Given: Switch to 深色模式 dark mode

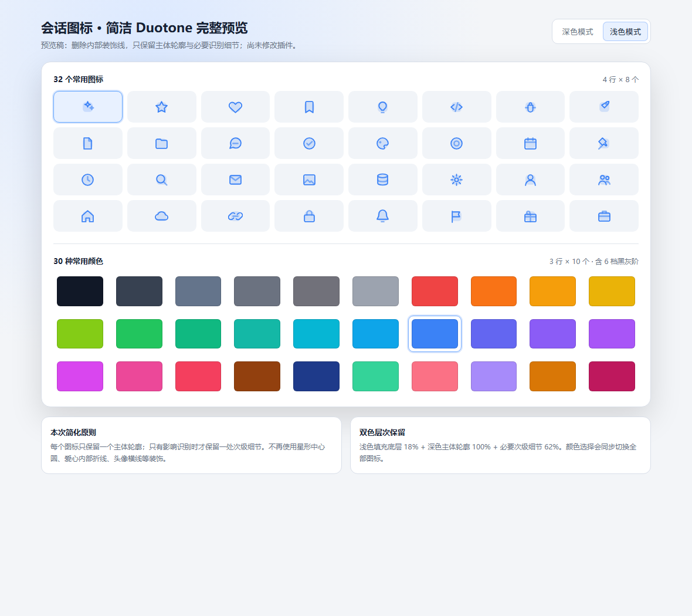Looking at the screenshot, I should click(577, 32).
